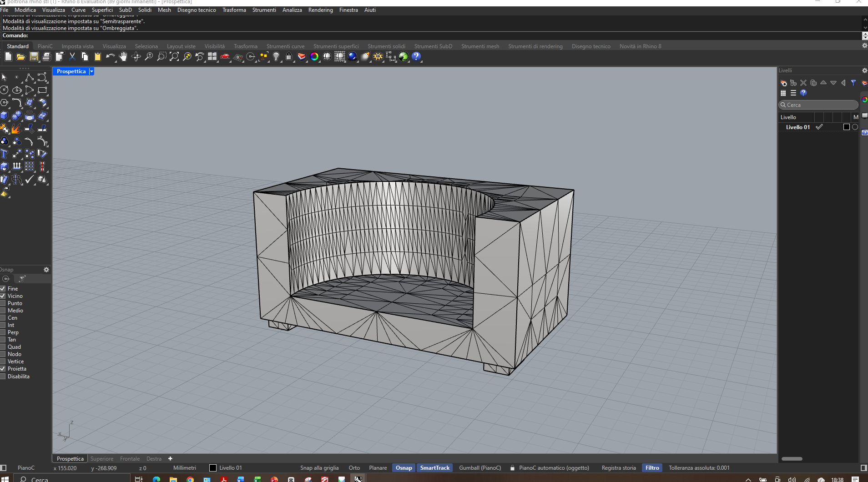The image size is (868, 482).
Task: Toggle Osnap in the status bar
Action: (404, 468)
